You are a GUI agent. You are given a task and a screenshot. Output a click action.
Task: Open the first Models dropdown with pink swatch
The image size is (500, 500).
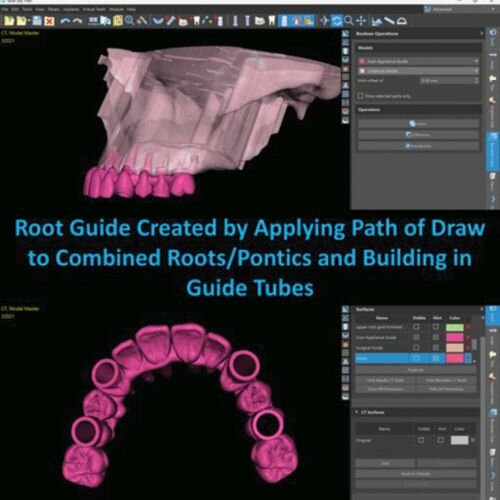[419, 61]
